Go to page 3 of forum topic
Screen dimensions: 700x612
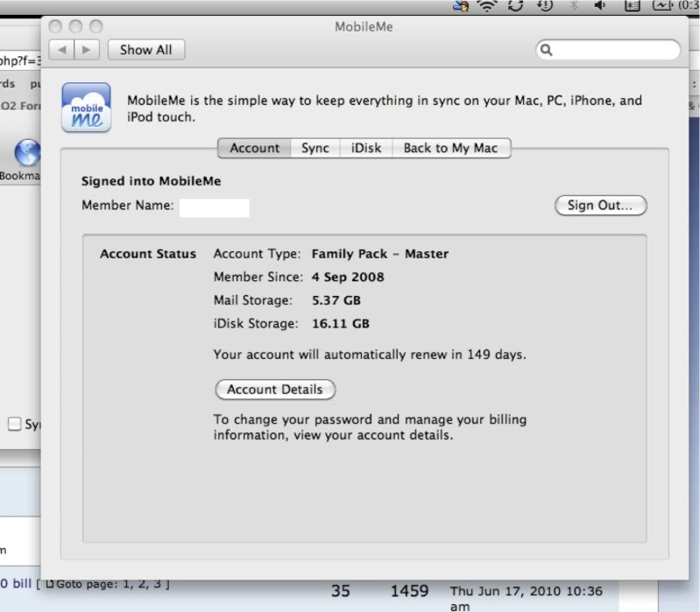click(x=157, y=584)
